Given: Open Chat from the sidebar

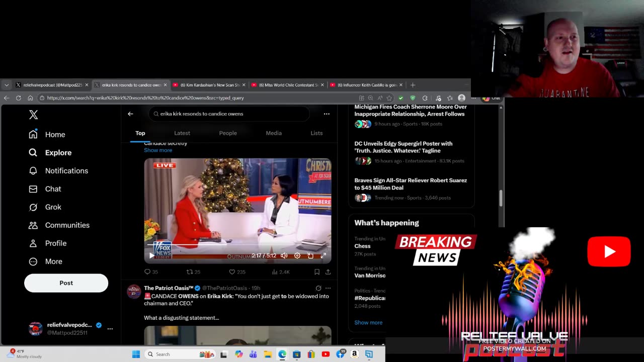Looking at the screenshot, I should (45, 189).
